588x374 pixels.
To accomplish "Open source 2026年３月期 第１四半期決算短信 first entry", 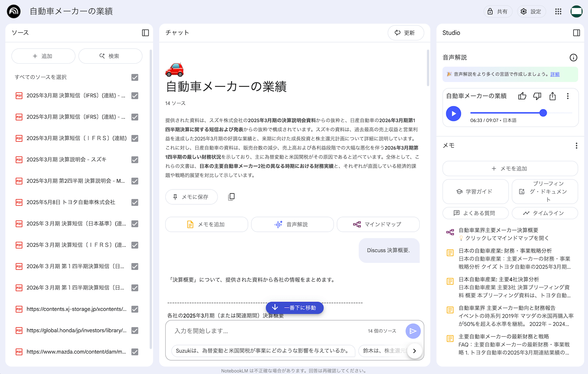I will click(75, 266).
